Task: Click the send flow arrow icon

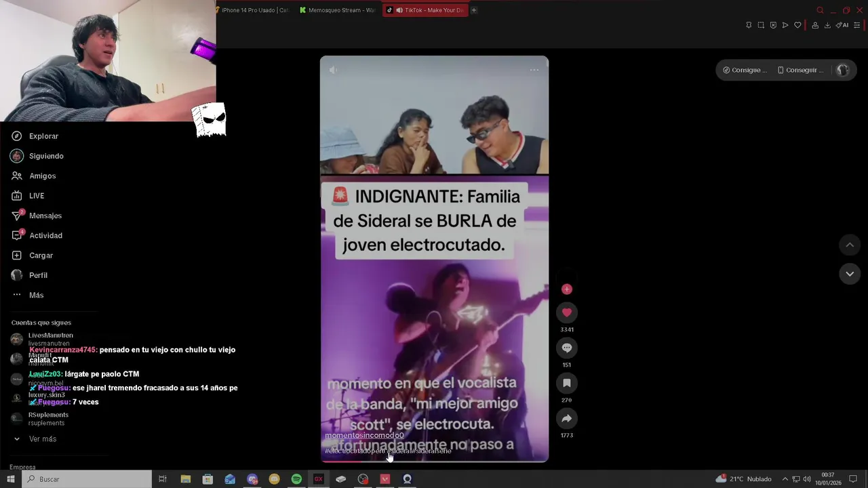Action: click(785, 25)
